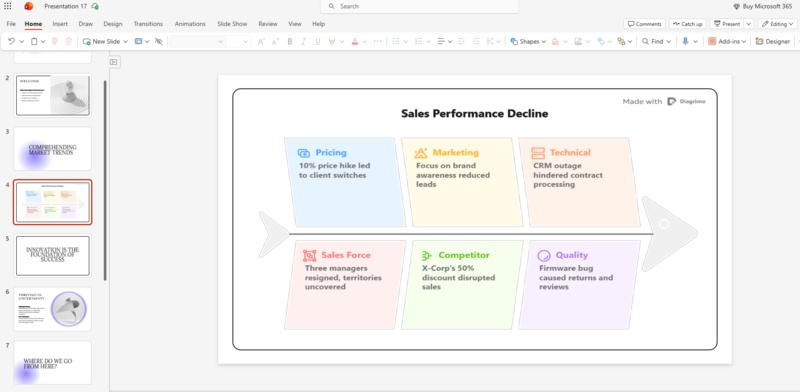Click the Delete trash icon

pyautogui.click(x=68, y=41)
